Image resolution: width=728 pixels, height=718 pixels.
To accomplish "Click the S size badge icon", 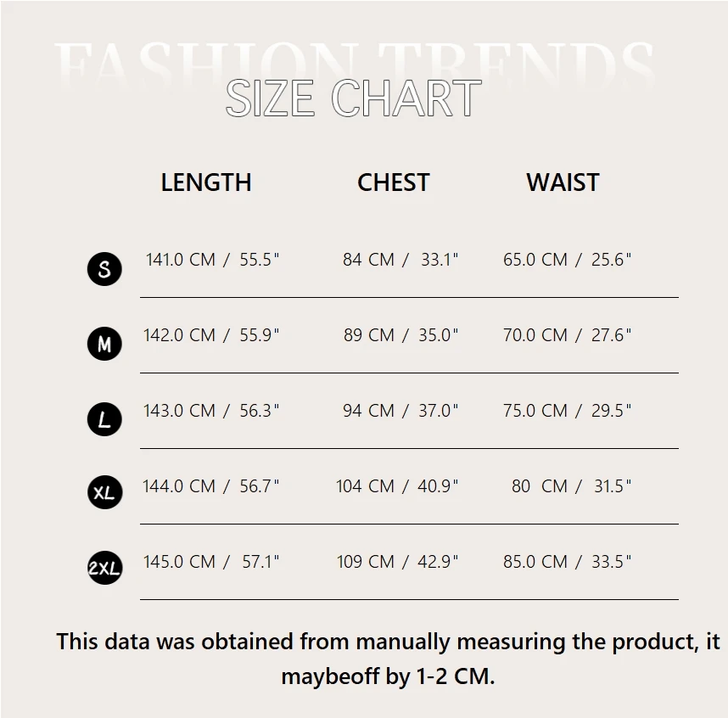I will pyautogui.click(x=104, y=269).
